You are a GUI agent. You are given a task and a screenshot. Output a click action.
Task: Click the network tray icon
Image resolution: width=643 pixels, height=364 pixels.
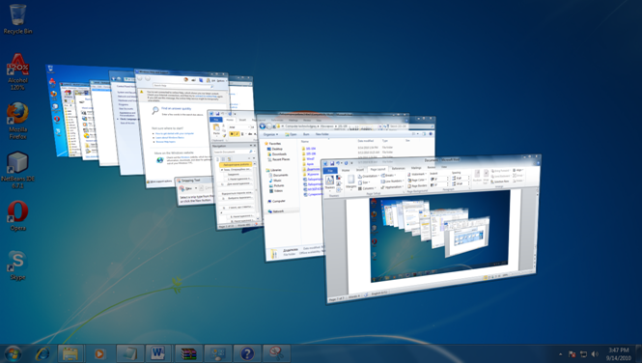click(583, 354)
